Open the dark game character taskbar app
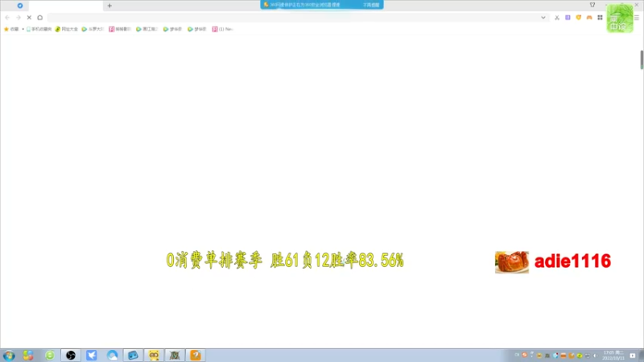Viewport: 644px width, 362px height. [175, 356]
